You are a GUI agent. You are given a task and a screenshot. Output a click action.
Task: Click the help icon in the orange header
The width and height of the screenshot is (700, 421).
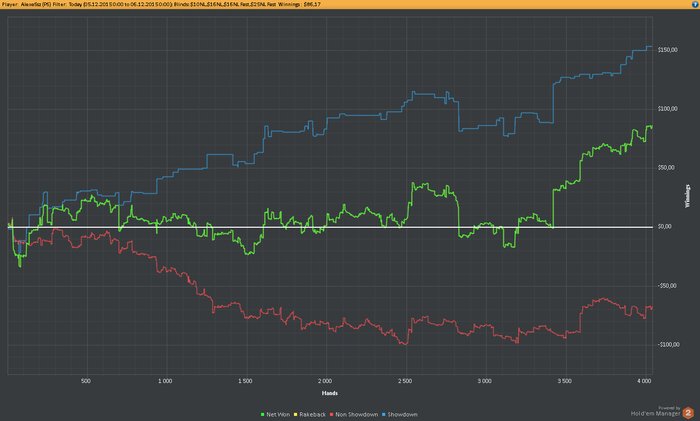coord(695,4)
